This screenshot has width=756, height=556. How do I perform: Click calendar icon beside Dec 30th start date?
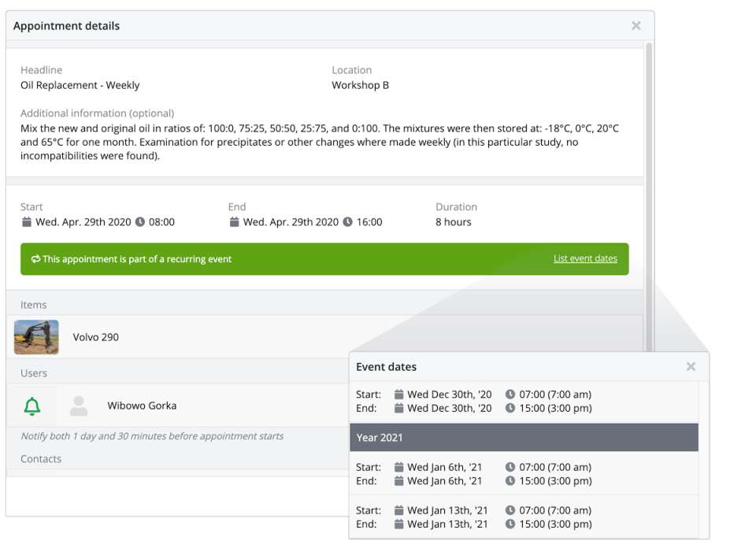click(x=399, y=395)
